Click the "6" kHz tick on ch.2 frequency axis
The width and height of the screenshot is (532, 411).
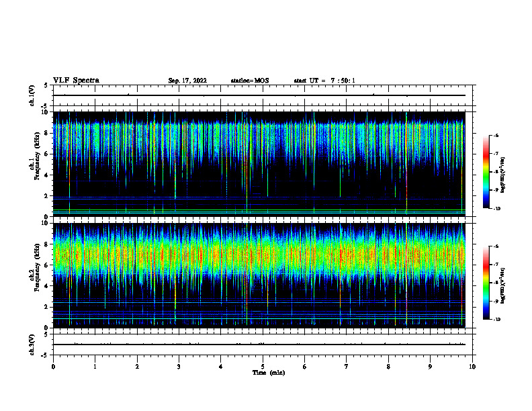[x=47, y=265]
